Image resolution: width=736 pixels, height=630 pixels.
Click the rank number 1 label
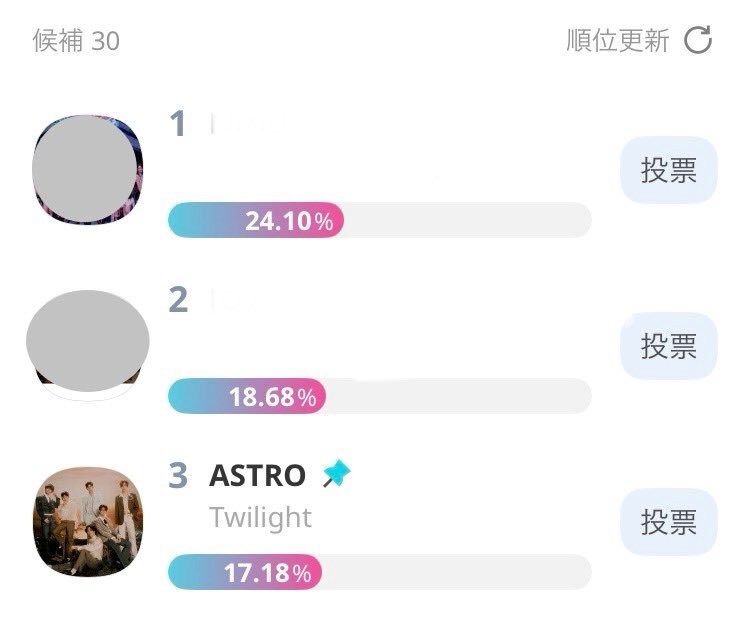(178, 124)
